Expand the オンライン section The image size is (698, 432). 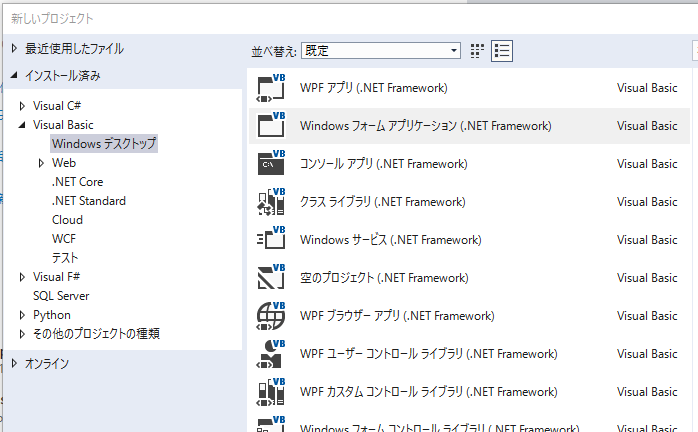14,364
